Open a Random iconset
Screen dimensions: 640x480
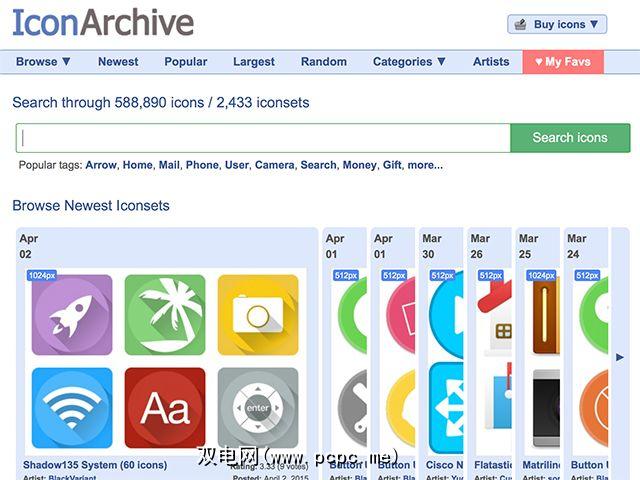[x=324, y=62]
